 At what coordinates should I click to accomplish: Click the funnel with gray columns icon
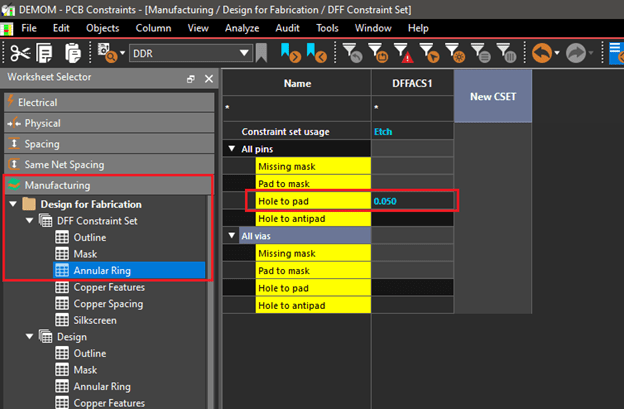pyautogui.click(x=506, y=53)
